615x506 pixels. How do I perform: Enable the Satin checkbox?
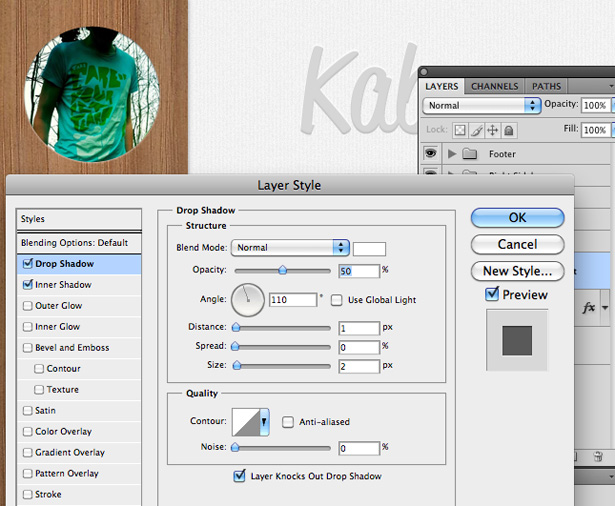coord(27,410)
